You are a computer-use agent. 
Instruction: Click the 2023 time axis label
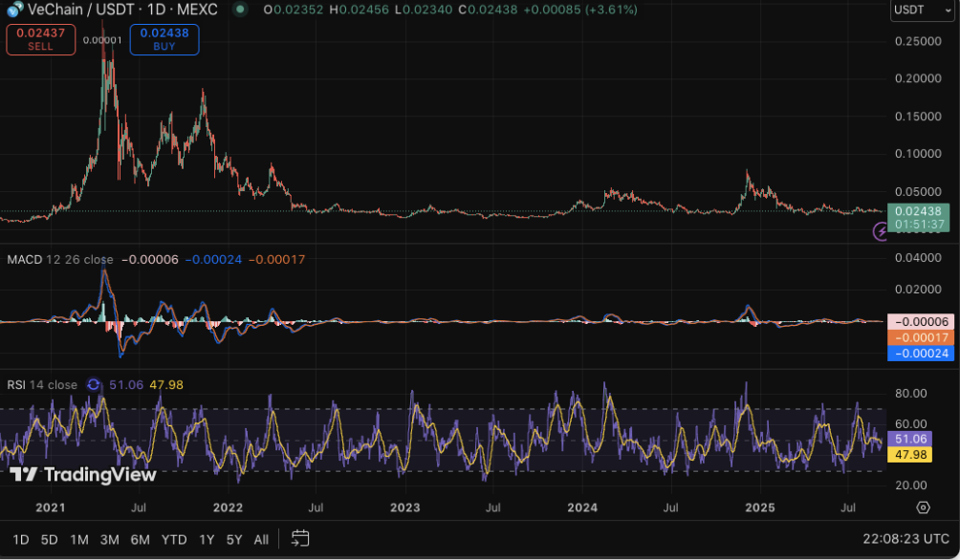click(x=405, y=507)
